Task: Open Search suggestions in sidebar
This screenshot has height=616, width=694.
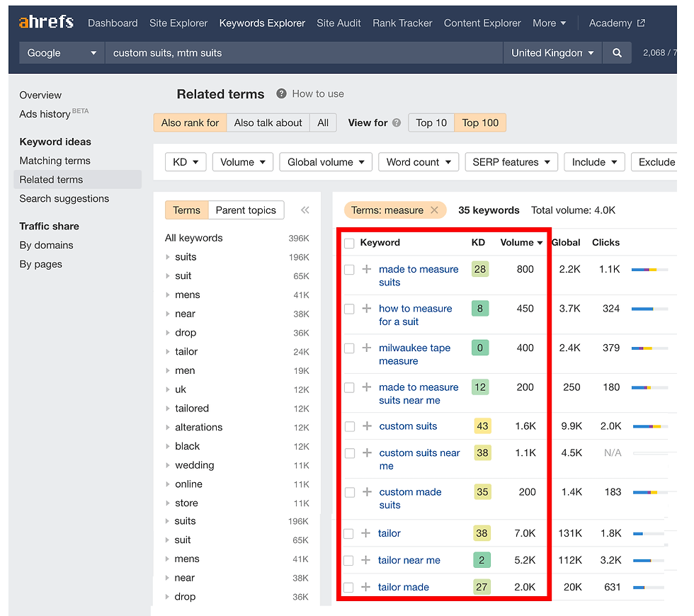Action: tap(64, 199)
